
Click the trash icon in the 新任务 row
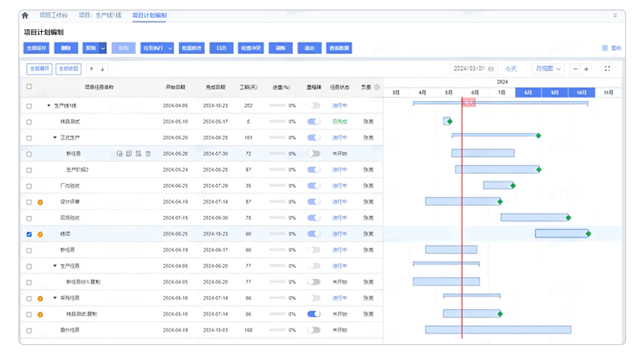point(148,154)
